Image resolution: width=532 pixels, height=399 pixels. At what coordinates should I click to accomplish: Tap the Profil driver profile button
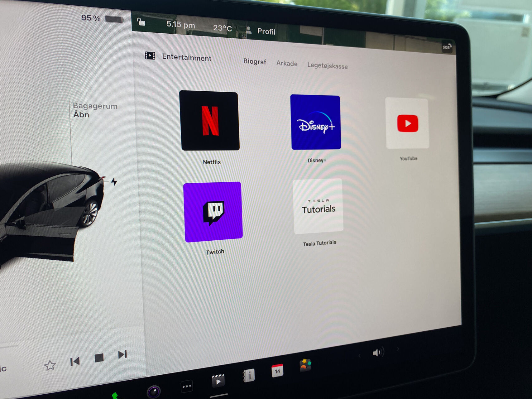click(x=261, y=31)
